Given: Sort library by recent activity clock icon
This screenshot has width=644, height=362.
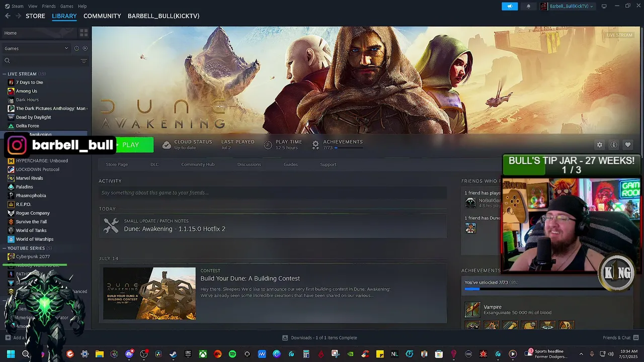Looking at the screenshot, I should pos(76,48).
